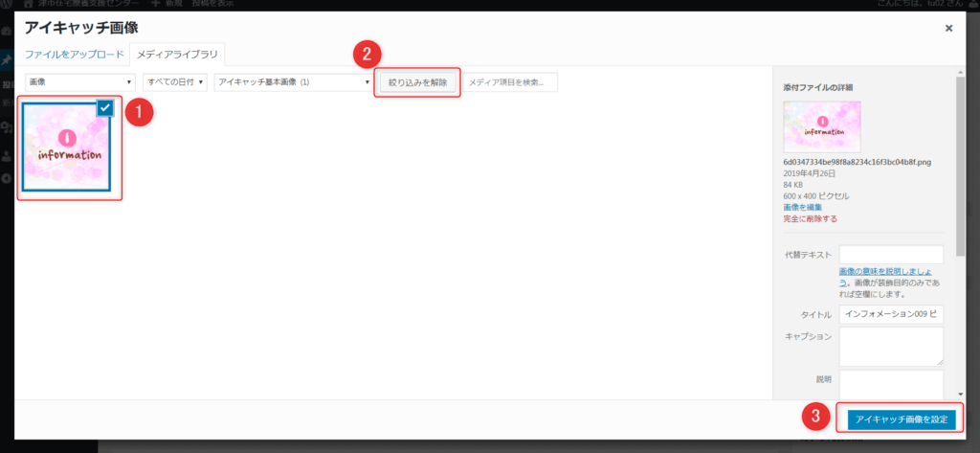Click the WordPress logo in admin bar
The width and height of the screenshot is (980, 453).
[7, 5]
